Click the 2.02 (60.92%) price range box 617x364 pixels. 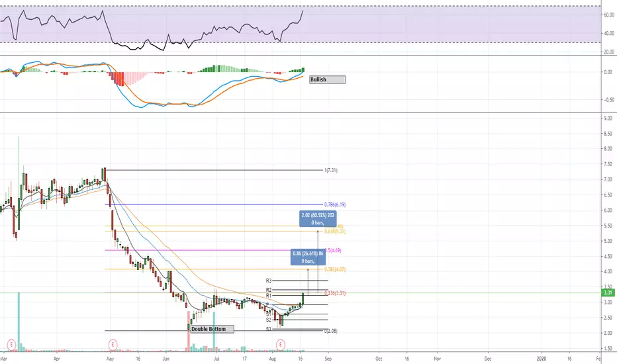click(318, 219)
